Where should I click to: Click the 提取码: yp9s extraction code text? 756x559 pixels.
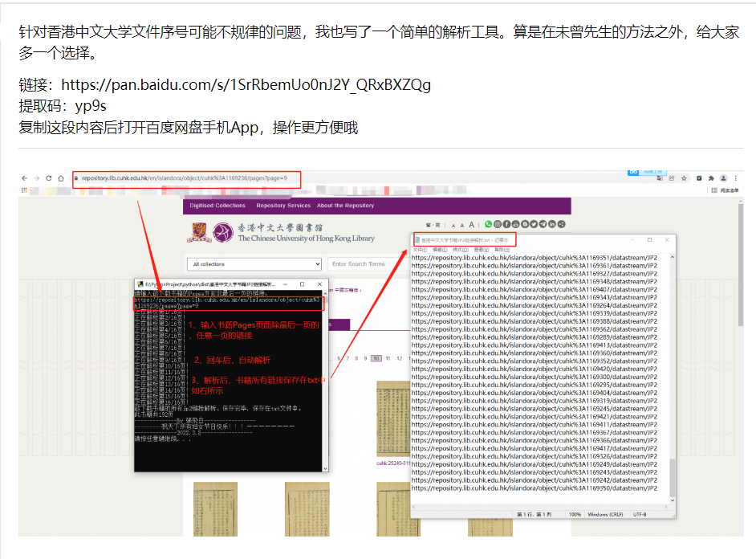coord(63,106)
